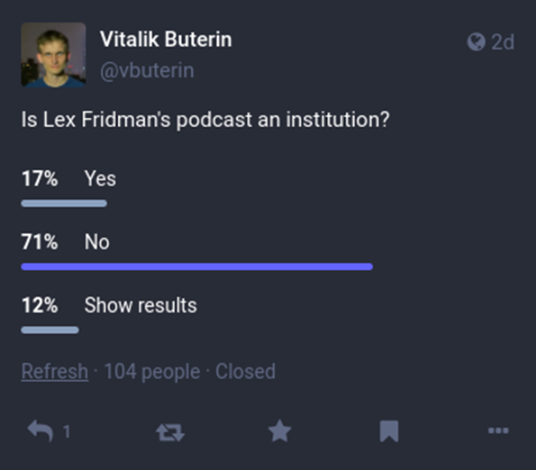Open Vitalik Buterin's avatar picture
This screenshot has width=536, height=470.
tap(53, 55)
